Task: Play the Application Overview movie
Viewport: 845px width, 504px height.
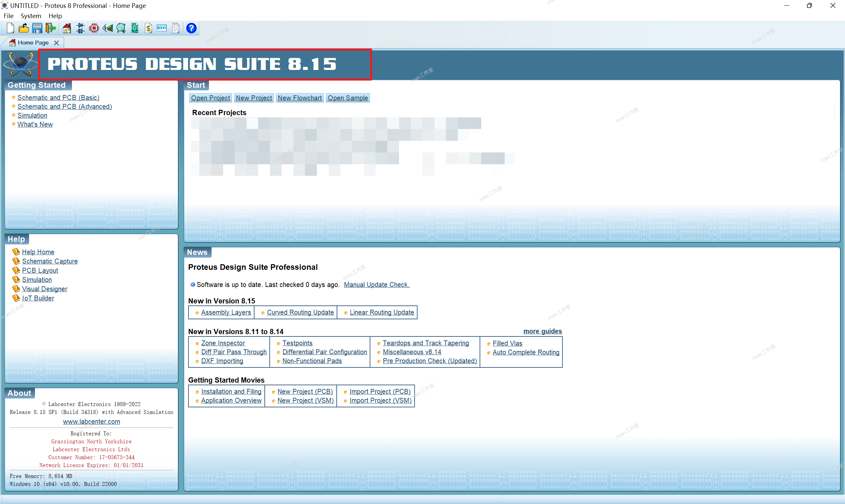Action: [x=231, y=401]
